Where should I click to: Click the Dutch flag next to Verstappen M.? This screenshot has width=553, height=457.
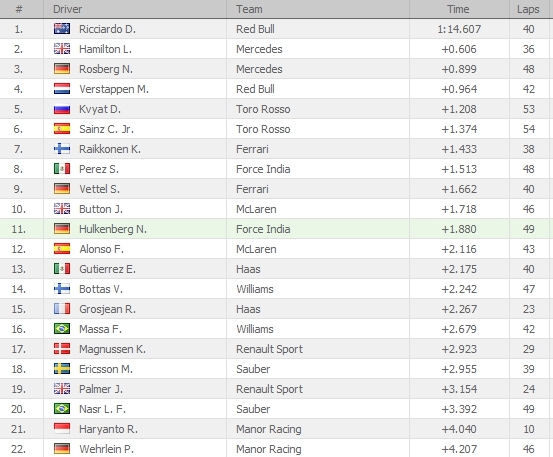pos(62,89)
